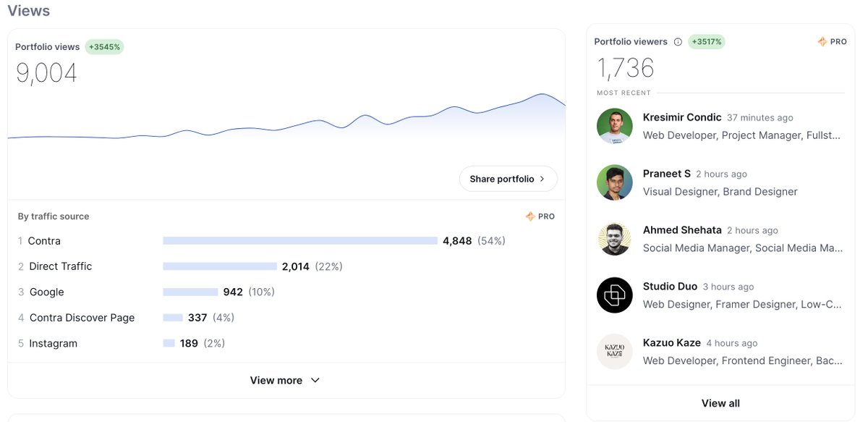Click 'Visual Designer, Brand Designer' role text
The width and height of the screenshot is (868, 422).
coord(720,192)
